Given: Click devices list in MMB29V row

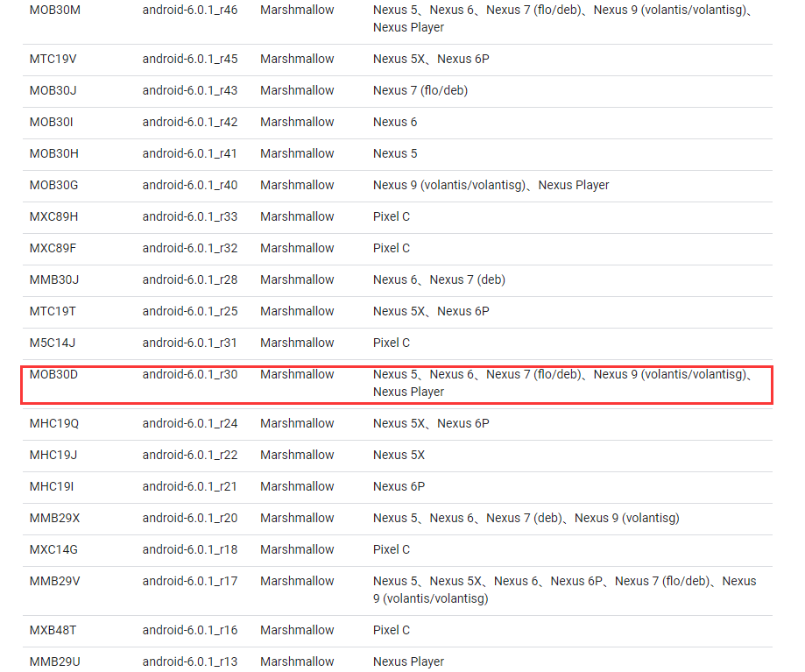Looking at the screenshot, I should 565,590.
